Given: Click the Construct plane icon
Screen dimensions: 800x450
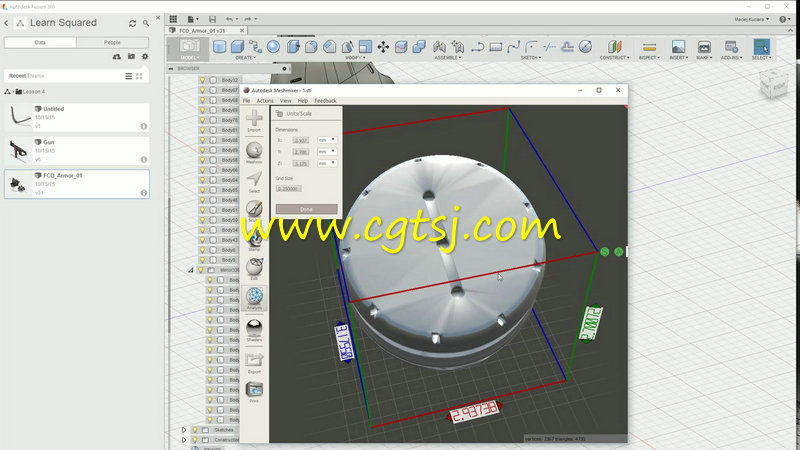Looking at the screenshot, I should coord(615,46).
